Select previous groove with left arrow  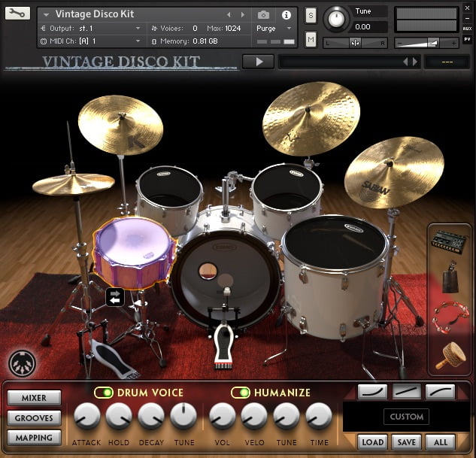pos(405,62)
